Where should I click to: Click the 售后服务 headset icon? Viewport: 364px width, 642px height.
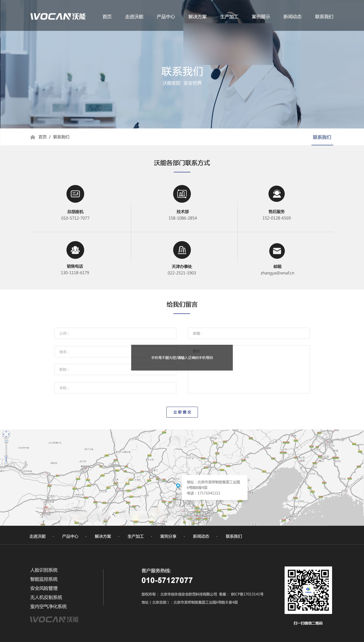pyautogui.click(x=277, y=194)
